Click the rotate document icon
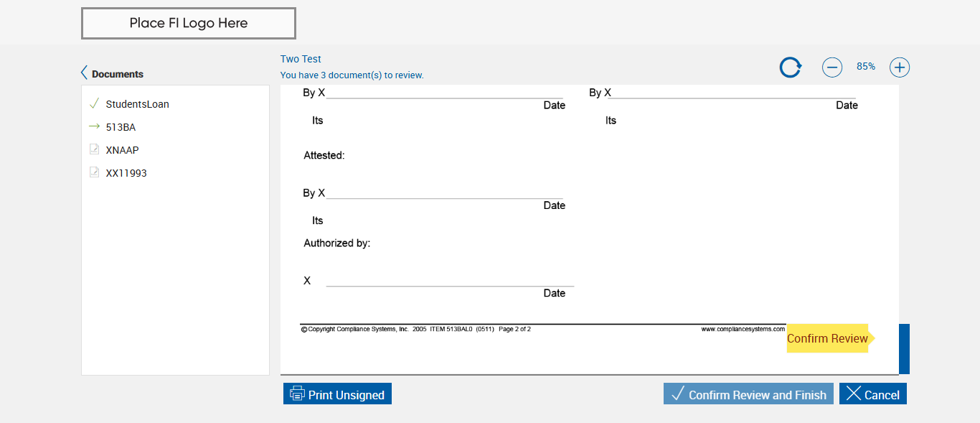Image resolution: width=980 pixels, height=423 pixels. coord(791,68)
